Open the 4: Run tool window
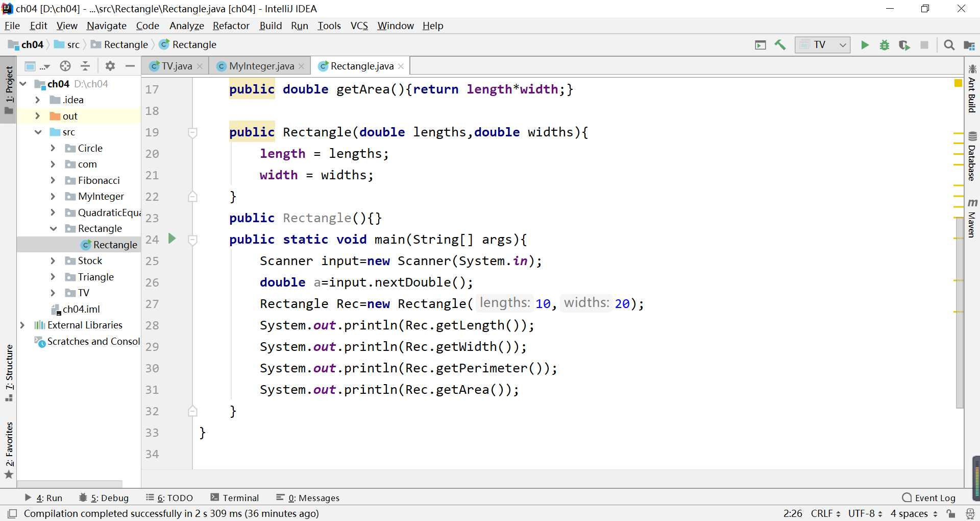Viewport: 980px width, 521px height. click(x=43, y=498)
